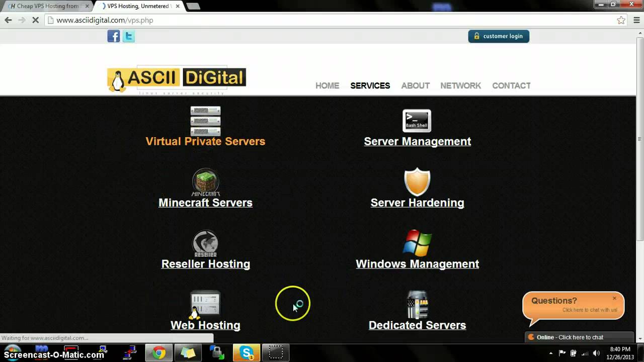The image size is (644, 362).
Task: Open the Server Management link
Action: pos(418,141)
